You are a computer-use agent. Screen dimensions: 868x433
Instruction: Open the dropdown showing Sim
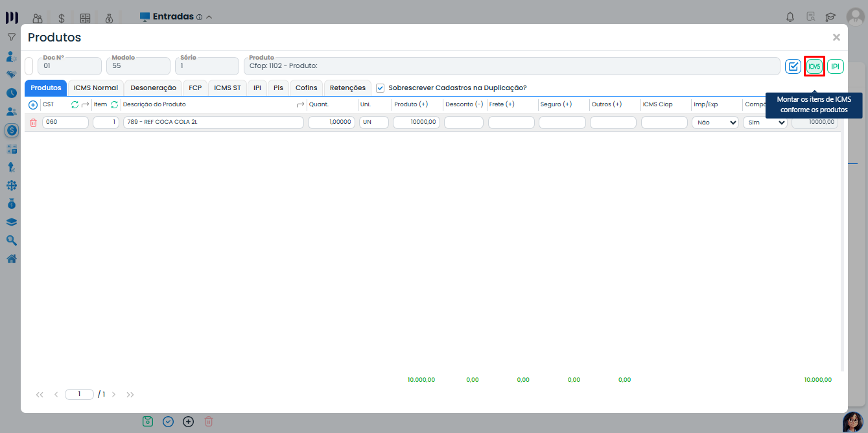(764, 123)
